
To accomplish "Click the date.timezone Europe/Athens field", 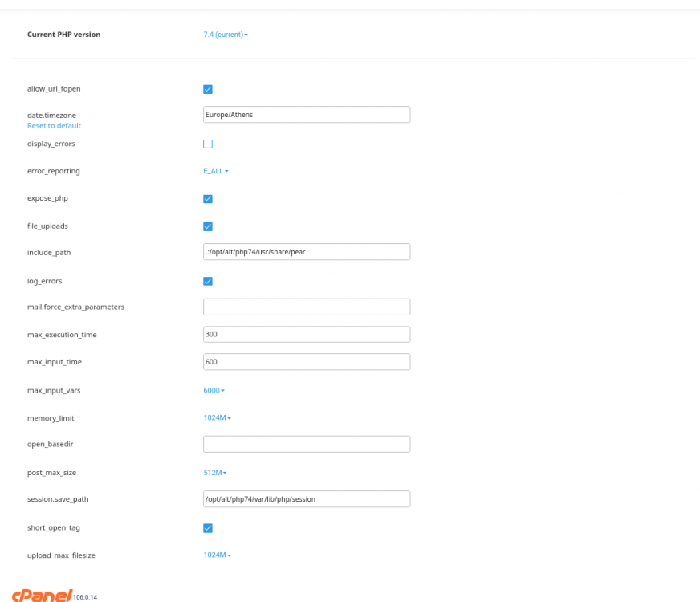I will (x=307, y=114).
